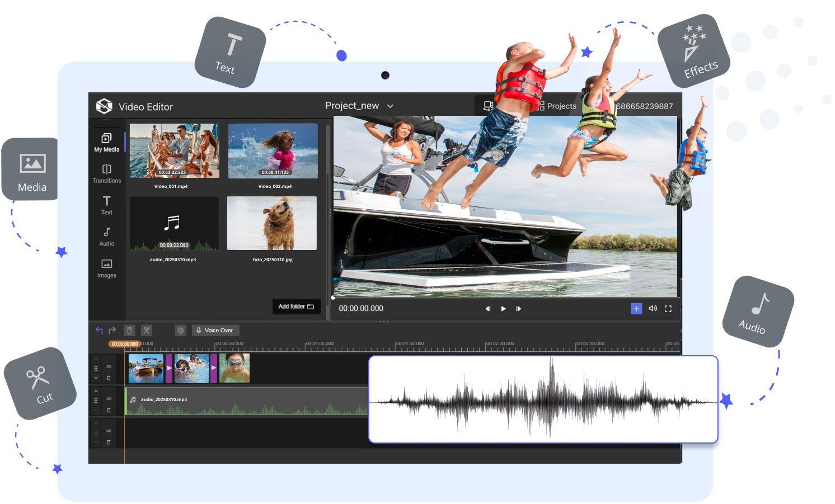
Task: Open the Audio panel in the sidebar
Action: click(x=106, y=237)
